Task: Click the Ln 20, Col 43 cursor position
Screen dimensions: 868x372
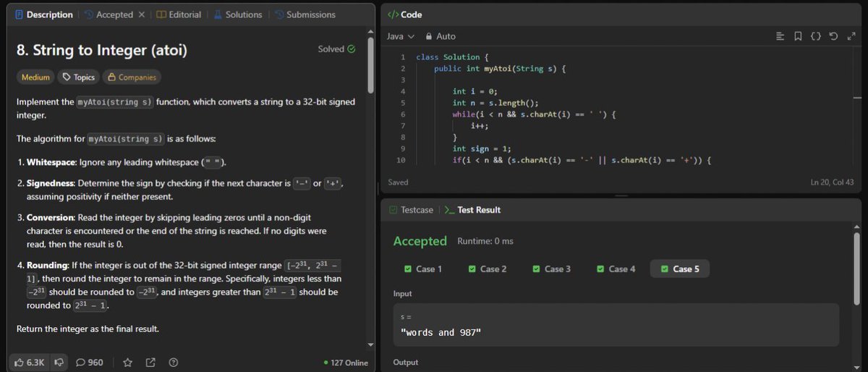Action: pyautogui.click(x=833, y=182)
